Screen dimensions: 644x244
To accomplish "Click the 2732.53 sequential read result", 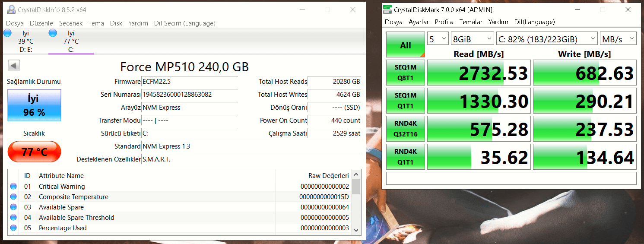I will click(x=479, y=73).
